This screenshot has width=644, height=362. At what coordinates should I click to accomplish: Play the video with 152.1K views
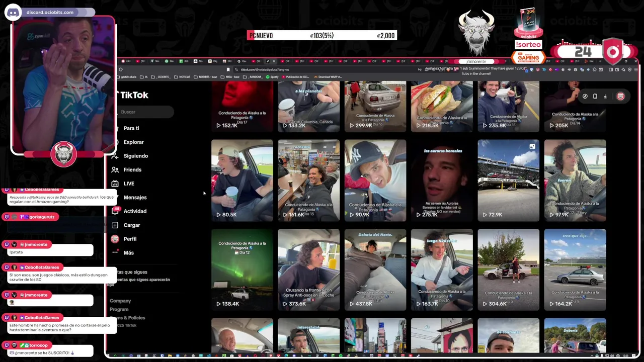pyautogui.click(x=242, y=107)
